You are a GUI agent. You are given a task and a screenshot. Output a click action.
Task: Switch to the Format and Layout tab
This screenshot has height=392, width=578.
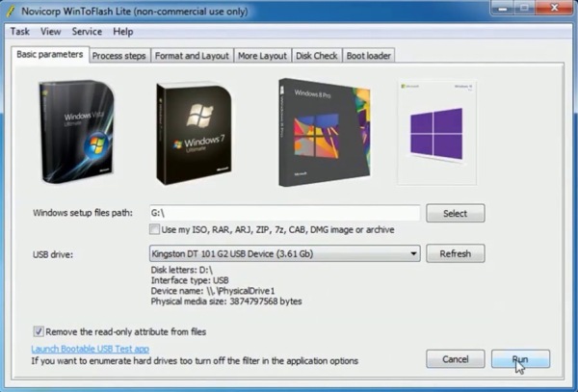[192, 56]
